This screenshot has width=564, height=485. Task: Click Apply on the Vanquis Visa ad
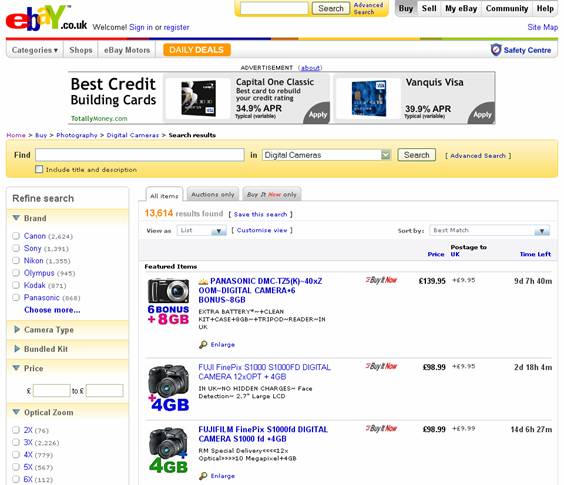(x=482, y=114)
